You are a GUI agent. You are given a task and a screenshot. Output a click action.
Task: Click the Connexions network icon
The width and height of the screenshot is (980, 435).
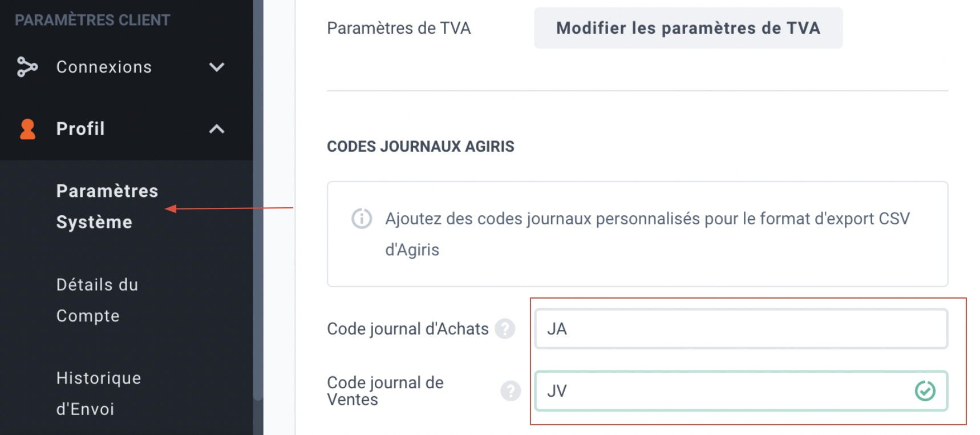pyautogui.click(x=27, y=67)
